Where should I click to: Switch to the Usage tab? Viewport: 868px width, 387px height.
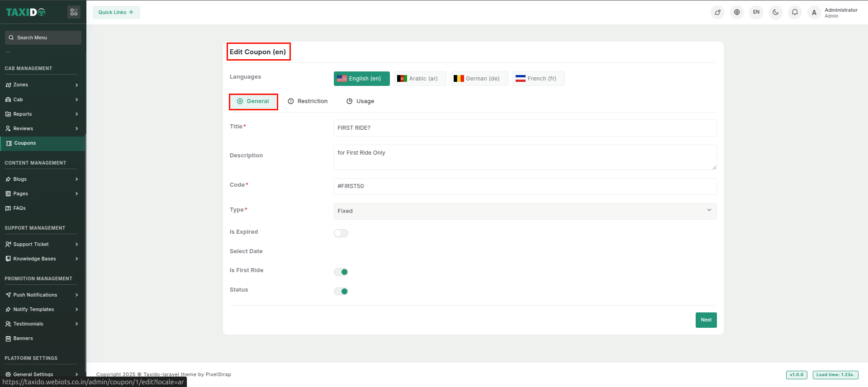point(360,101)
